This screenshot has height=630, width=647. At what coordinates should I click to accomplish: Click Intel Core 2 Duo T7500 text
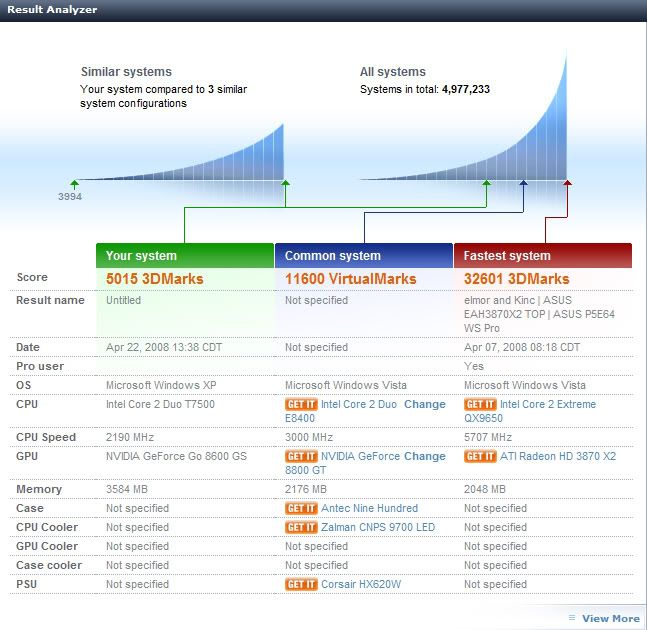click(160, 404)
